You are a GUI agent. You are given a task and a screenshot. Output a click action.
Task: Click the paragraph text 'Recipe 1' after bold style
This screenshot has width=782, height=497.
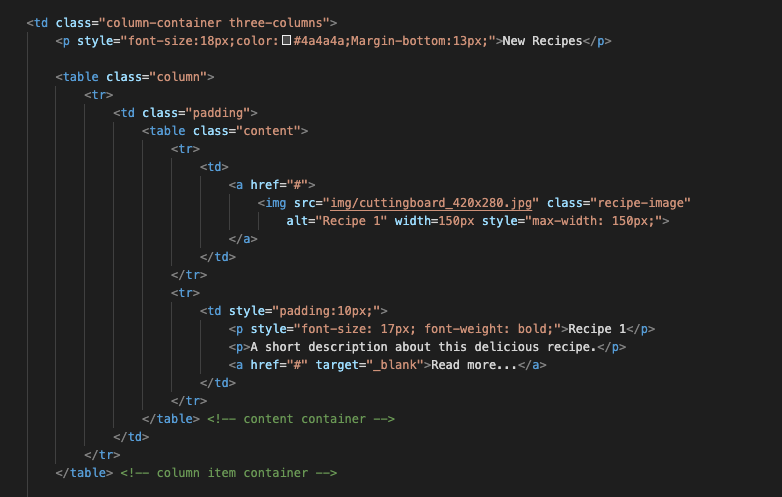tap(597, 329)
